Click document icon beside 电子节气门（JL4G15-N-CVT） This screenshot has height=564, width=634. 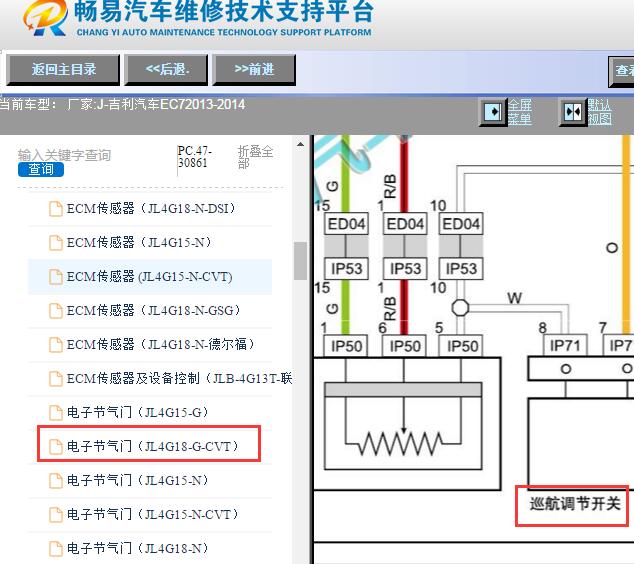click(x=55, y=515)
